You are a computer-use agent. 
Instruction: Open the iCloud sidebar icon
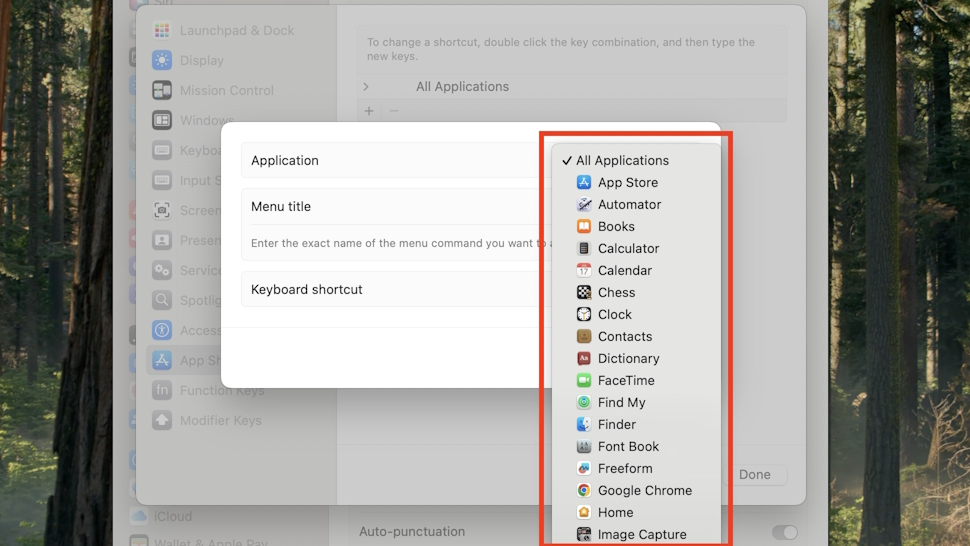click(x=139, y=516)
